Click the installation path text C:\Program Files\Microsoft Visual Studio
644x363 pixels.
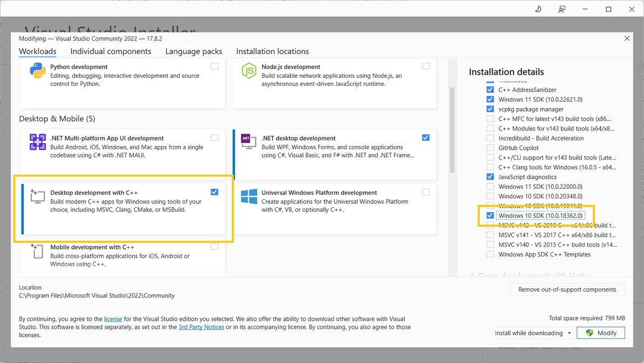click(x=97, y=295)
